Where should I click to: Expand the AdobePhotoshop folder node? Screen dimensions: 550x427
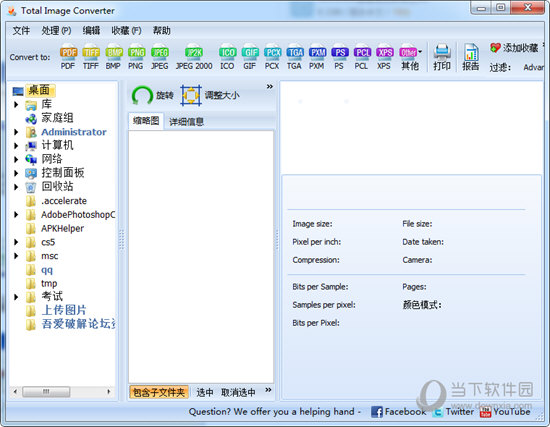(16, 214)
